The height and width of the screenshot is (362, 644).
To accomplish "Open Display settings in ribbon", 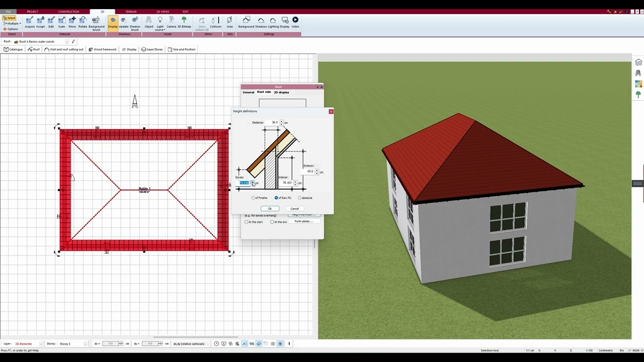I will tap(285, 22).
